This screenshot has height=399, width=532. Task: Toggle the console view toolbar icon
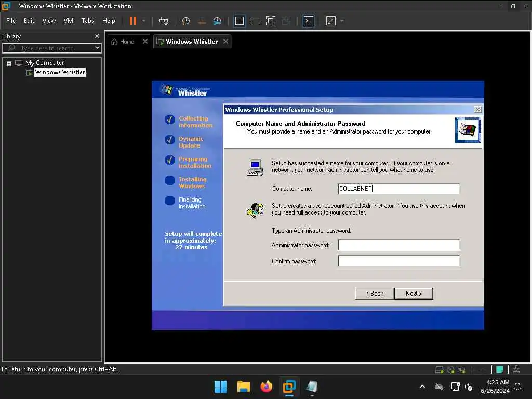click(x=309, y=21)
